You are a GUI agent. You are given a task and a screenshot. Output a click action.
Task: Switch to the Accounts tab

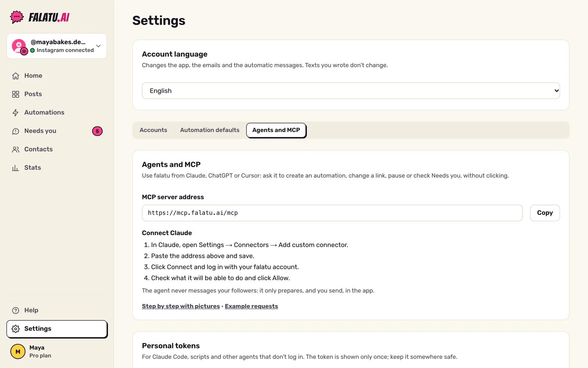(153, 130)
